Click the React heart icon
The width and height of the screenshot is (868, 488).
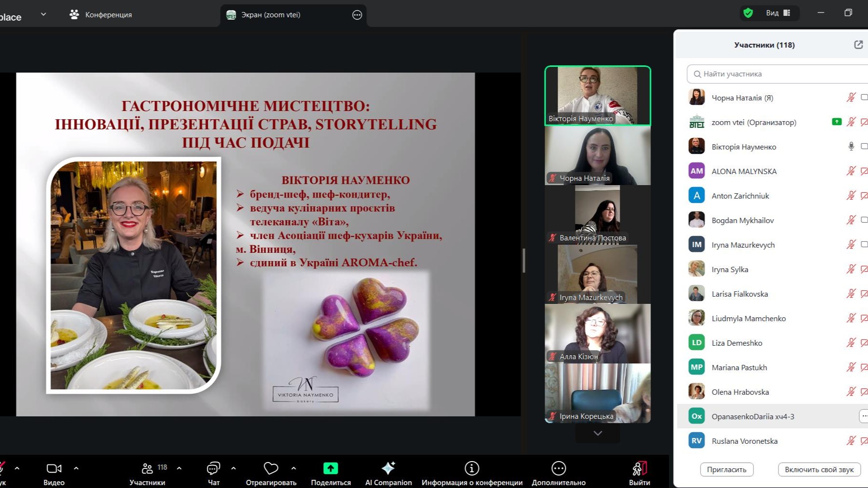[271, 468]
